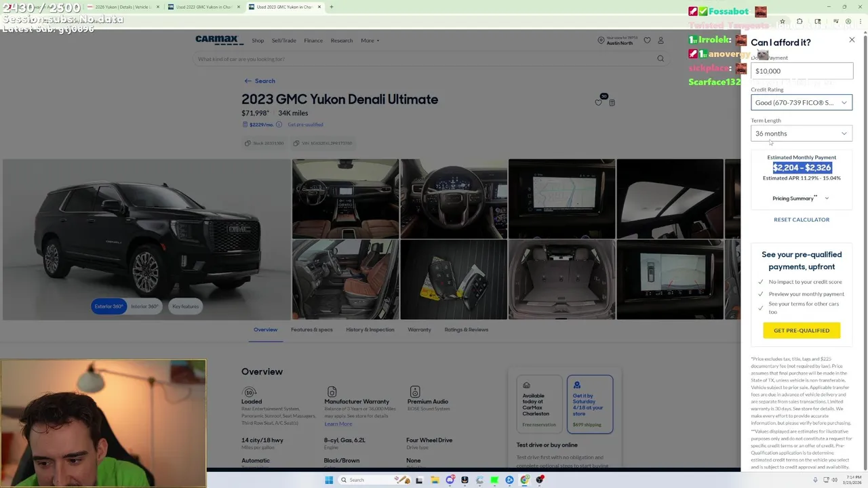
Task: Click the search magnifier icon
Action: click(660, 59)
